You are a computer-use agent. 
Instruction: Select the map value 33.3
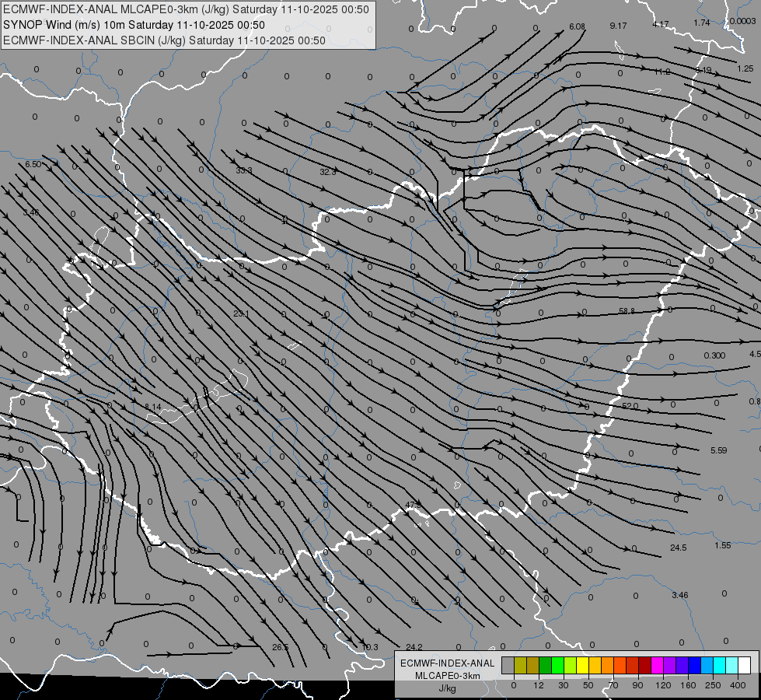click(244, 170)
